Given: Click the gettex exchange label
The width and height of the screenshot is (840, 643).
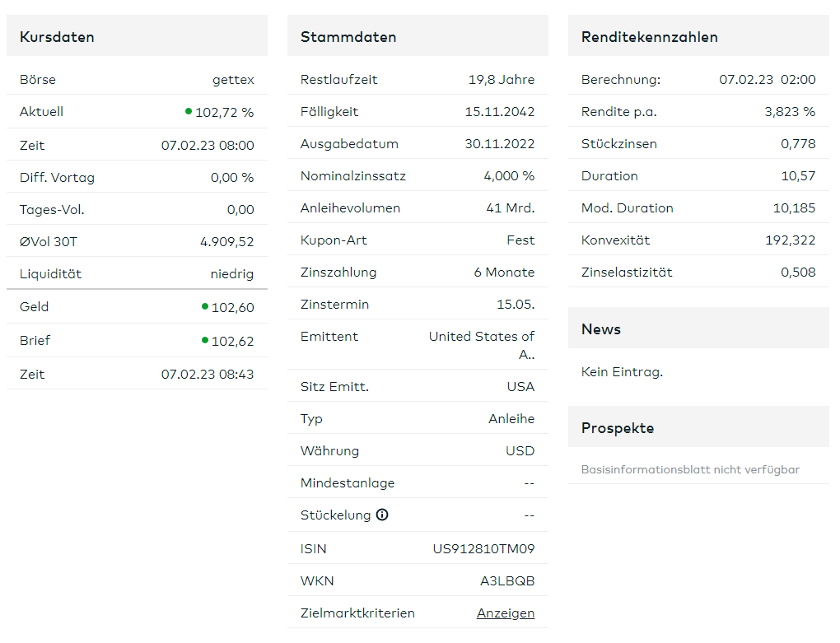Looking at the screenshot, I should 234,79.
